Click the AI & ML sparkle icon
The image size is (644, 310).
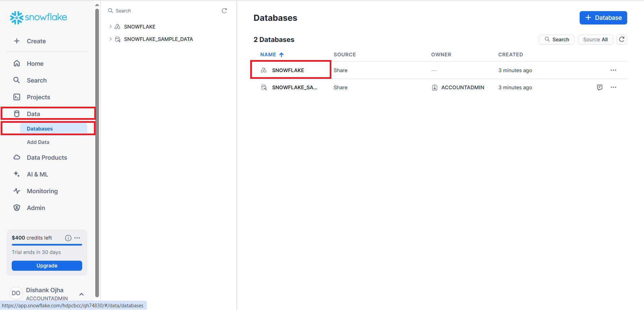(17, 174)
